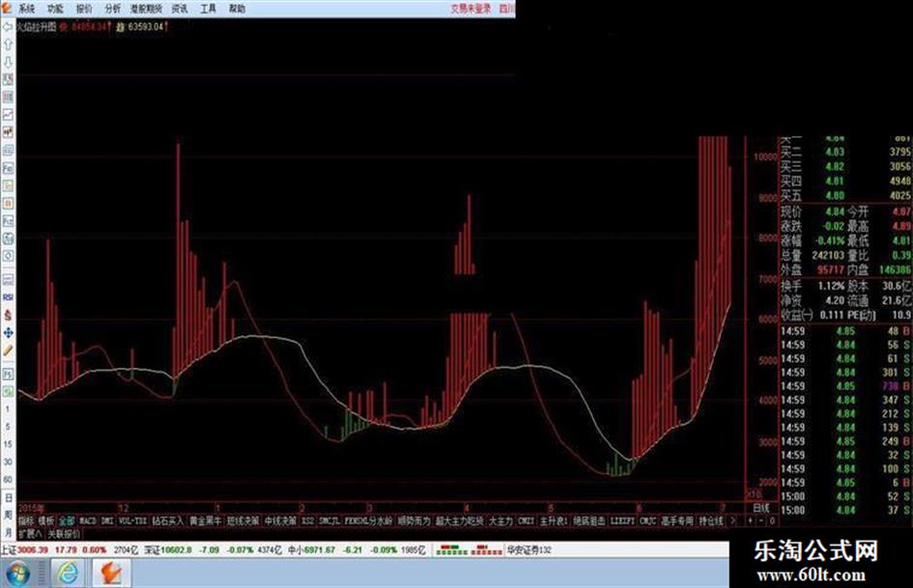Select the 15-minute period button

8,444
